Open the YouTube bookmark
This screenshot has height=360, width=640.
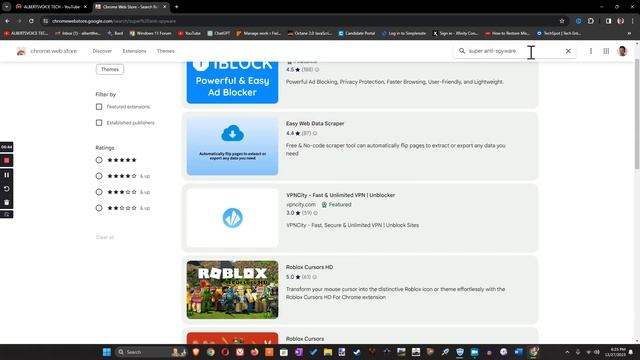click(x=189, y=33)
